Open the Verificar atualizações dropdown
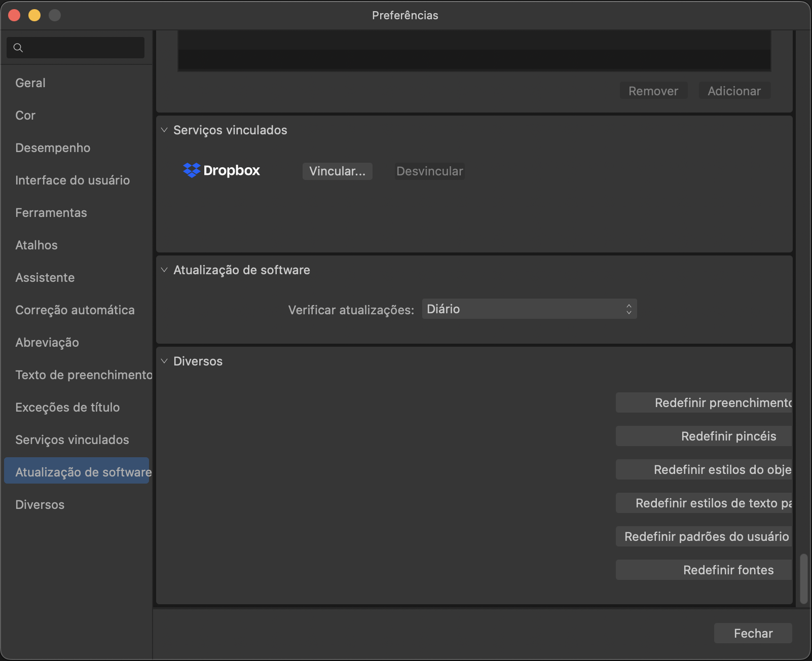The image size is (812, 661). pos(529,309)
